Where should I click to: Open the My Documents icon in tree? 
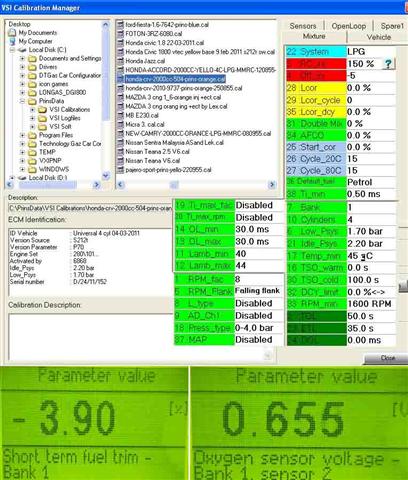click(12, 33)
